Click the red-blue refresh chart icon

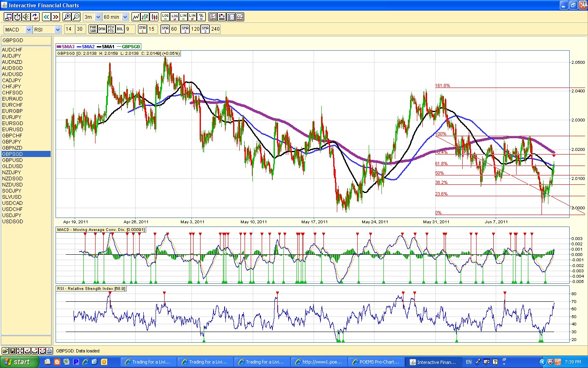click(x=35, y=17)
